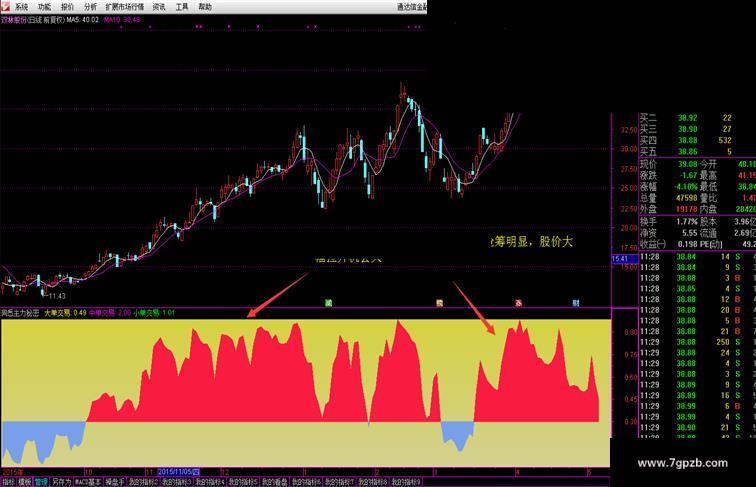
Task: Open the 扩展市场行情 menu
Action: [125, 7]
